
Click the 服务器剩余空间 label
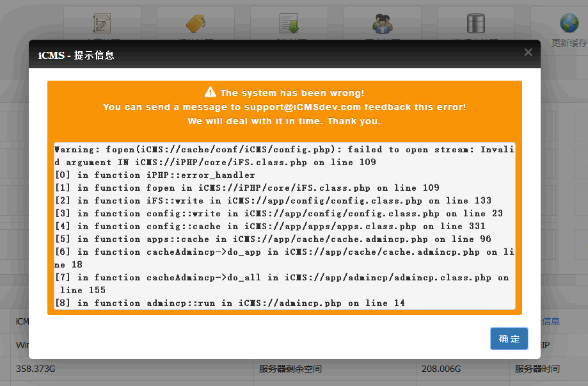coord(290,369)
